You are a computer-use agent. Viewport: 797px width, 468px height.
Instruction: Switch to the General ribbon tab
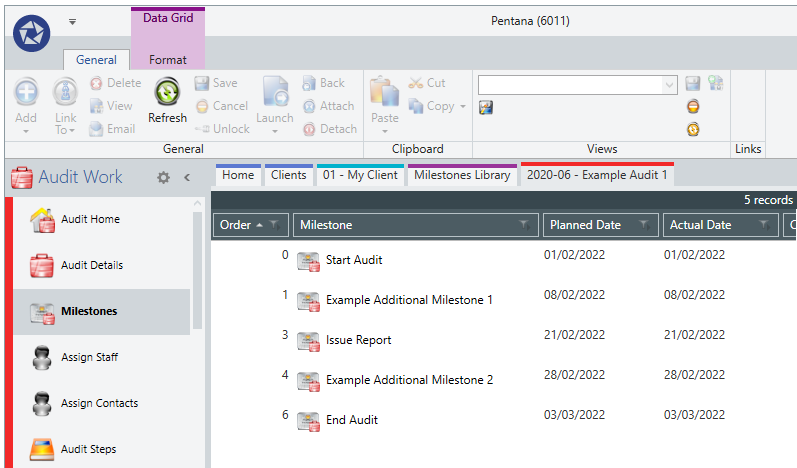click(96, 60)
